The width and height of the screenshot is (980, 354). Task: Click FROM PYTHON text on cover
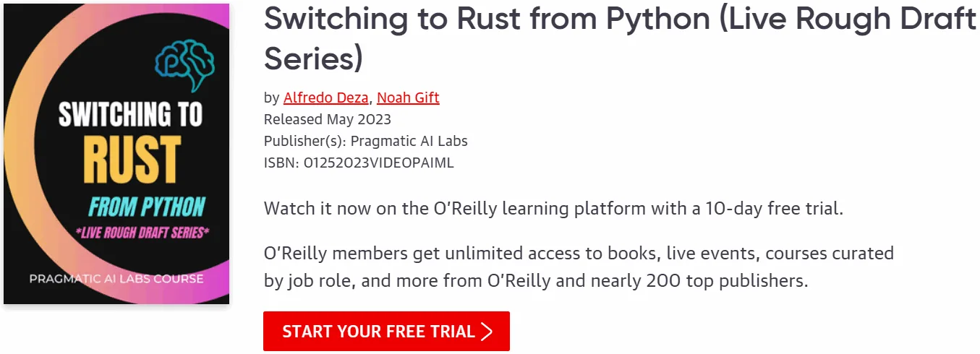click(x=146, y=207)
